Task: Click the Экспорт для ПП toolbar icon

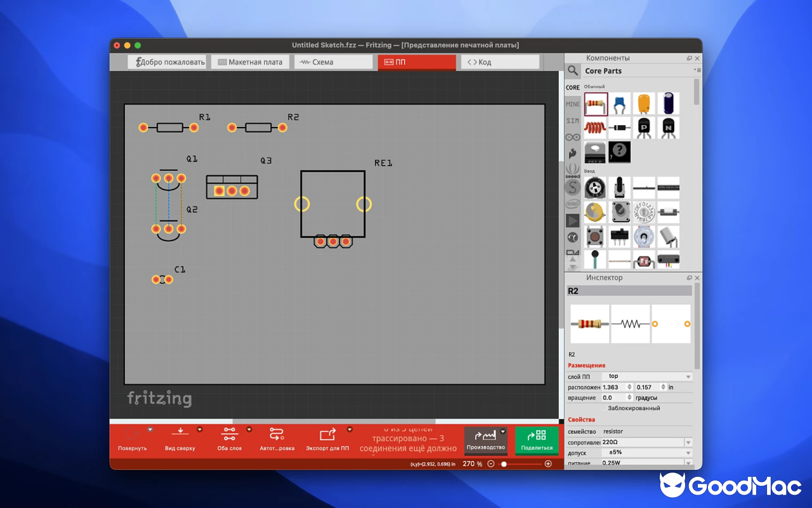Action: pos(327,434)
